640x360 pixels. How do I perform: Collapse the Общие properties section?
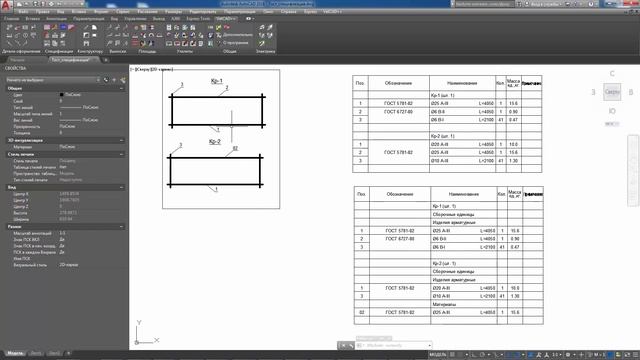(121, 88)
